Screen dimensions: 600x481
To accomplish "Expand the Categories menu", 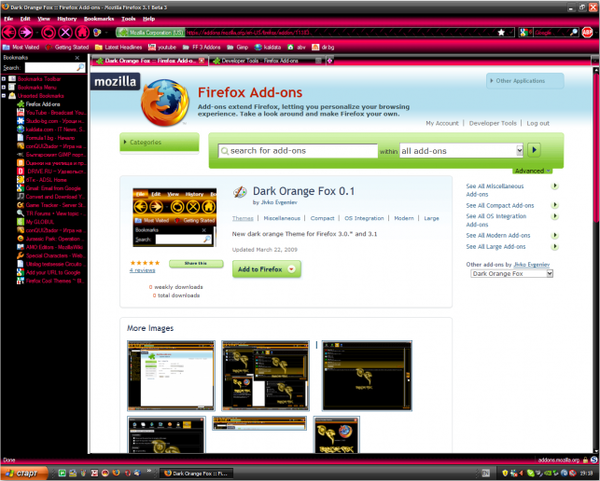I will [x=159, y=142].
